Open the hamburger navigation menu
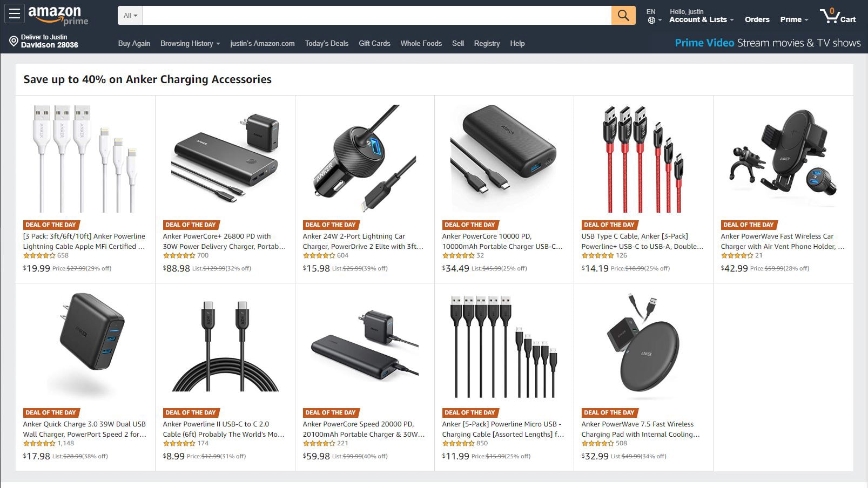 pyautogui.click(x=15, y=14)
